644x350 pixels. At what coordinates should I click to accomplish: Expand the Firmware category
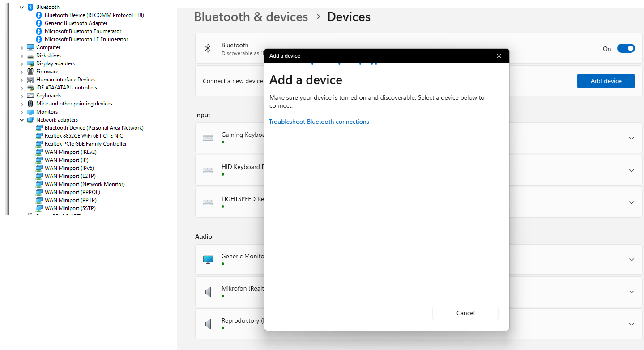(x=21, y=72)
